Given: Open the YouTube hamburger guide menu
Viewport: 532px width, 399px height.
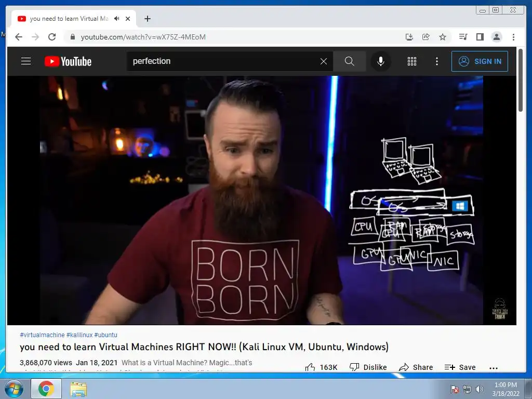Looking at the screenshot, I should click(x=26, y=61).
